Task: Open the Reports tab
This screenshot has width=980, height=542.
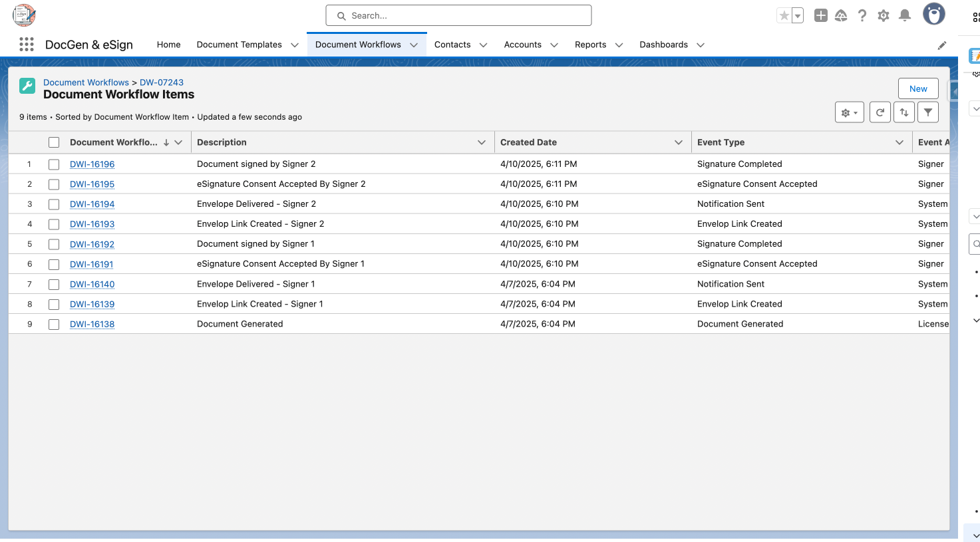Action: pyautogui.click(x=590, y=45)
